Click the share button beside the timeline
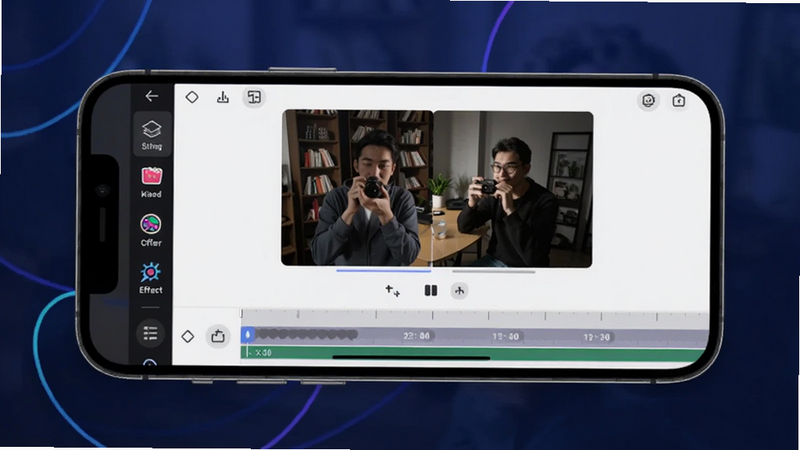This screenshot has width=800, height=450. [218, 336]
